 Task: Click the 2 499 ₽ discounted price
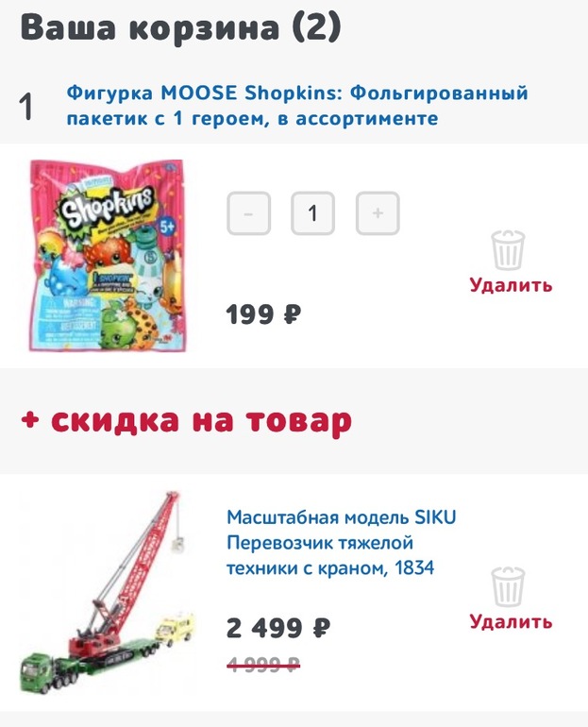[278, 628]
